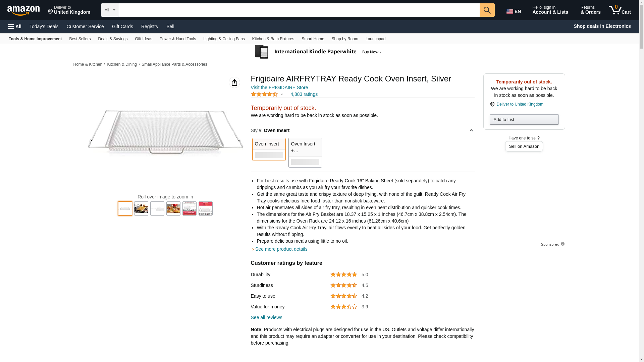
Task: Open the All hamburger menu
Action: click(15, 26)
